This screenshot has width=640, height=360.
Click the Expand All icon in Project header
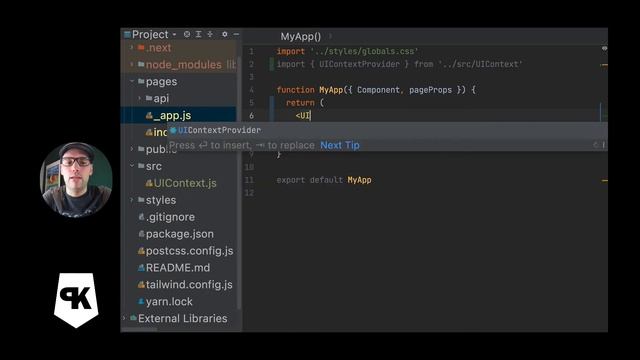[198, 34]
